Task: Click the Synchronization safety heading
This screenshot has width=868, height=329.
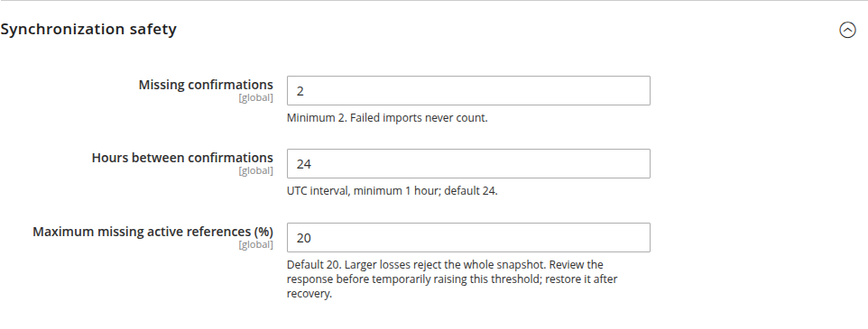Action: pyautogui.click(x=88, y=30)
